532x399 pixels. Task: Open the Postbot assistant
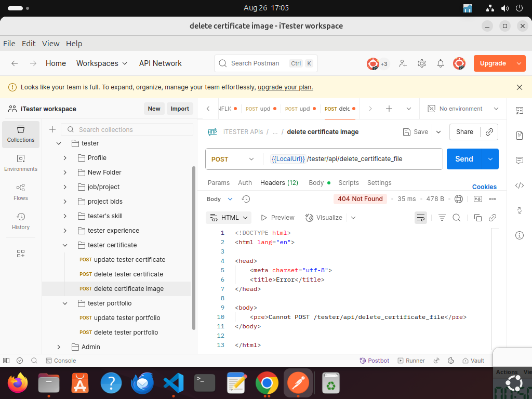375,361
